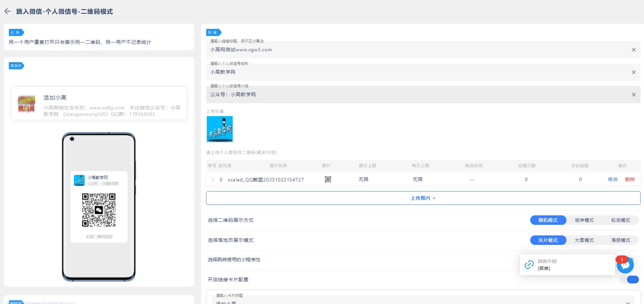
Task: Open the QR code thumbnail in the table row
Action: coord(328,179)
